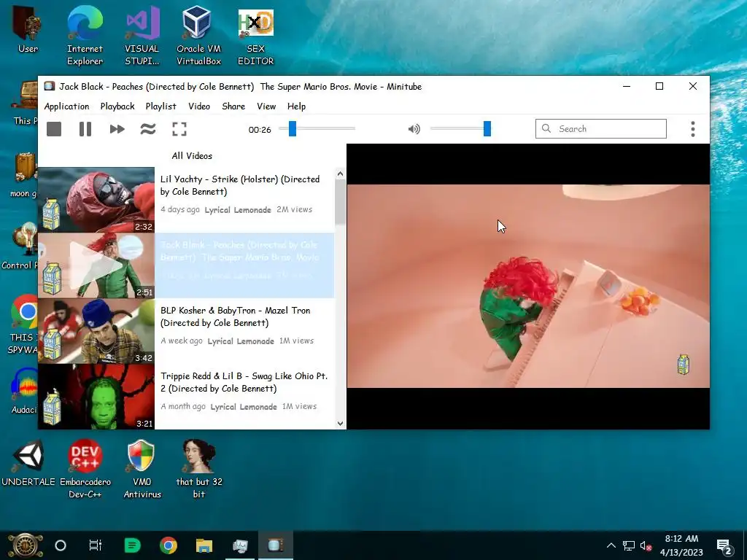Screen dimensions: 747x560
Task: Click Lyrical Lemonade channel link under Trippie Redd
Action: tap(244, 407)
